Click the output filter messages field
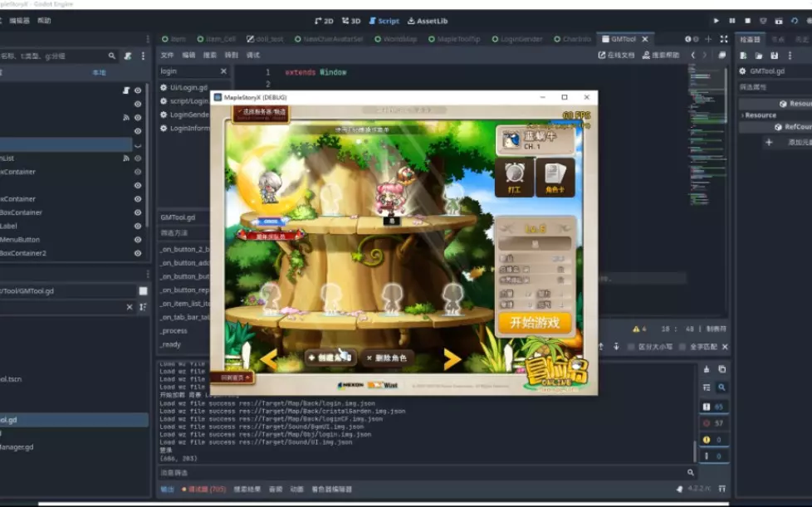Screen dimensions: 812x507 pyautogui.click(x=423, y=472)
